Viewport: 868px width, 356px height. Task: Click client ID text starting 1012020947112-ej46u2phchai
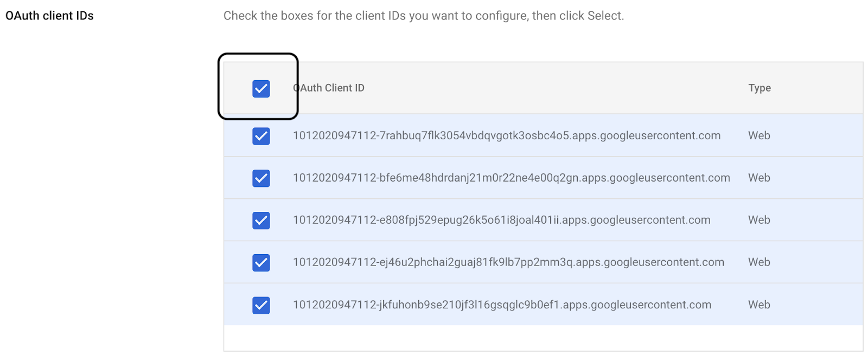(508, 262)
